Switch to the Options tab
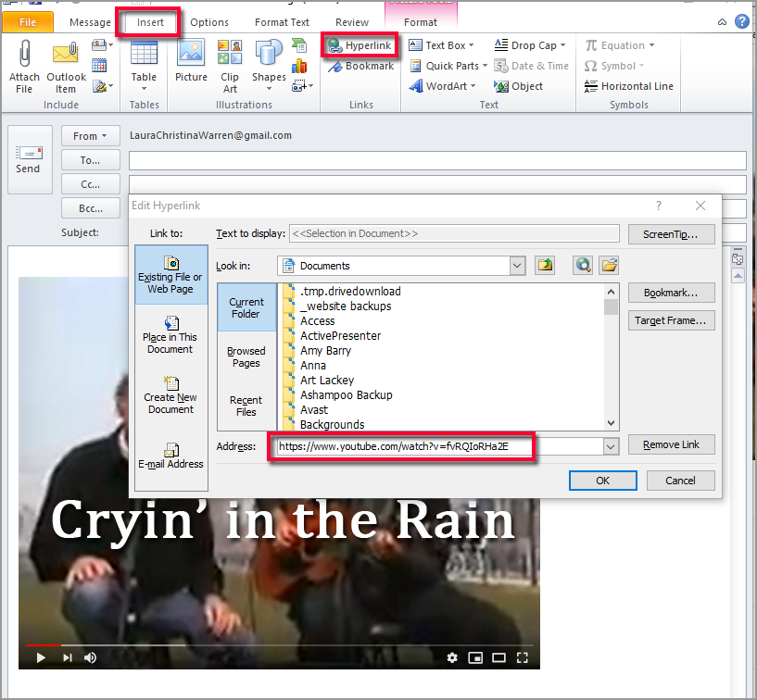The width and height of the screenshot is (757, 700). click(209, 22)
